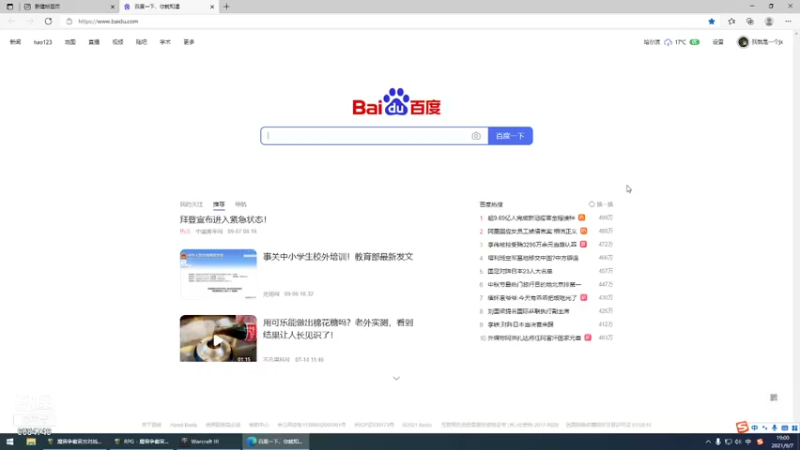Open the 直播 link in the top navigation
The height and width of the screenshot is (450, 800).
94,42
